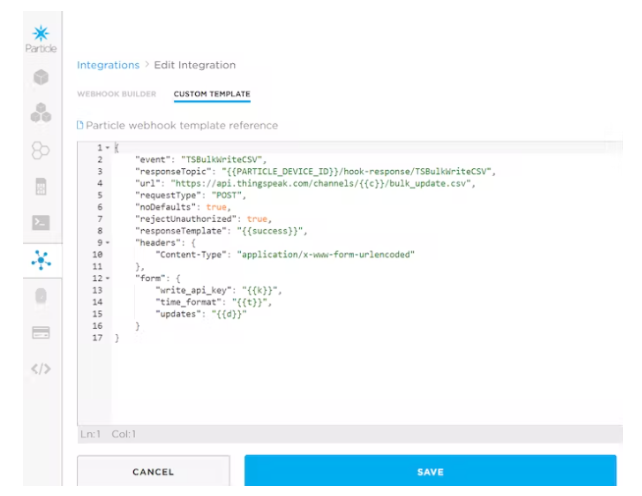
Task: Click the Cancel button
Action: [153, 471]
